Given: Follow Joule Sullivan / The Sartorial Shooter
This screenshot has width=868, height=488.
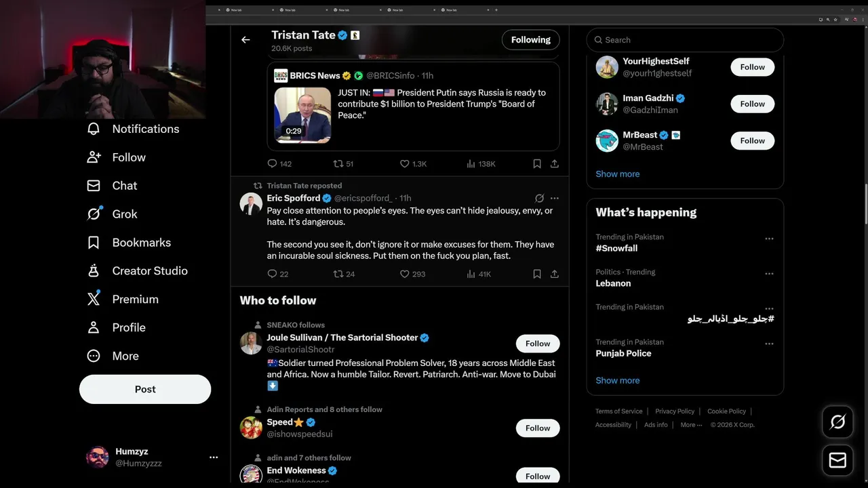Looking at the screenshot, I should pyautogui.click(x=538, y=344).
